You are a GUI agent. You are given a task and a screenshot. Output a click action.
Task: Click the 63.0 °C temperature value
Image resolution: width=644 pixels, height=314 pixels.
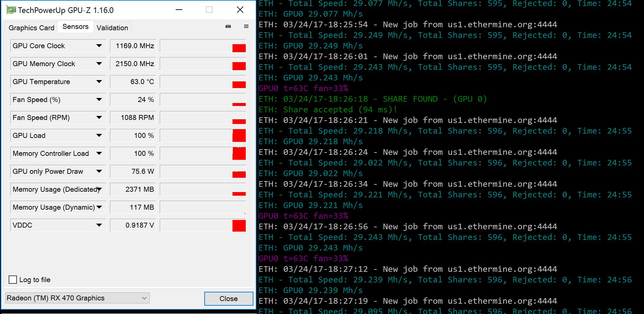(x=133, y=82)
